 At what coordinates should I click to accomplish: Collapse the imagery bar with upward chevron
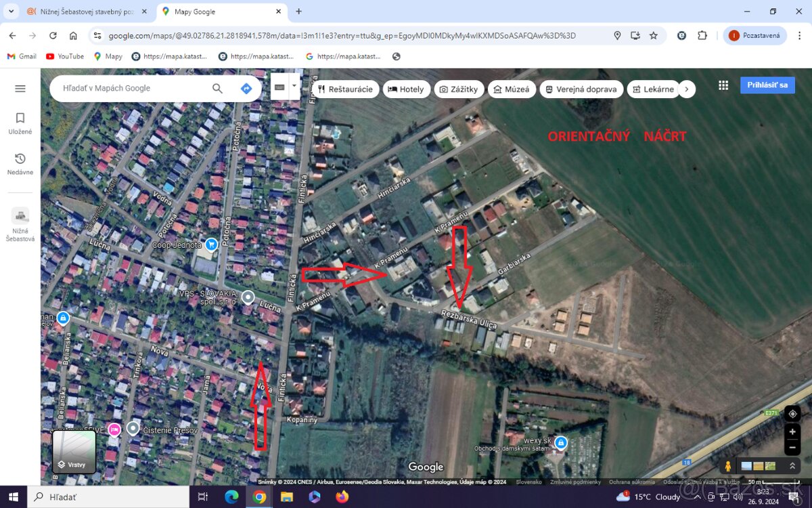pyautogui.click(x=792, y=466)
